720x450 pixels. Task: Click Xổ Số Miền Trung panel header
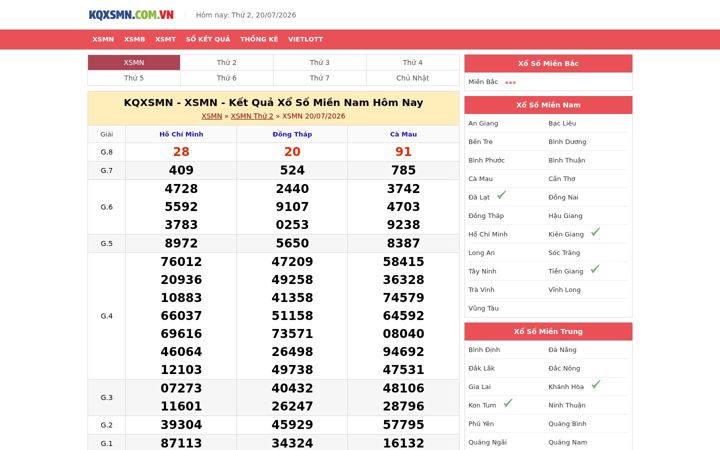[x=548, y=332]
